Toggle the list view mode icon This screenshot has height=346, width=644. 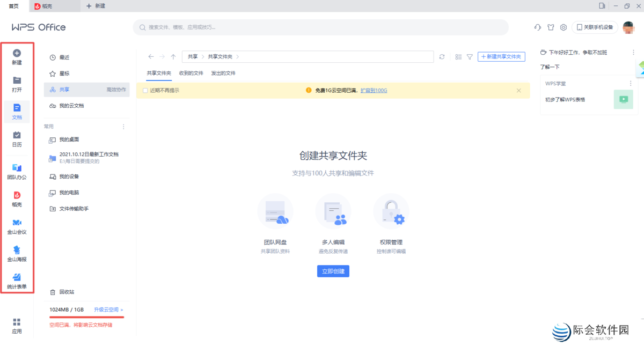[458, 57]
